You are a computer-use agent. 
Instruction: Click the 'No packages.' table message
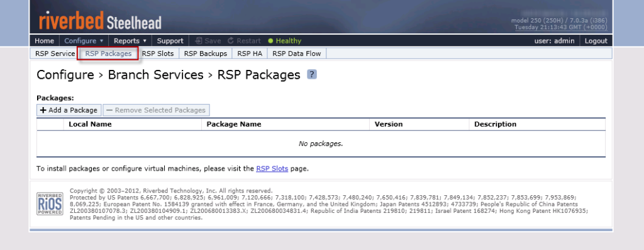coord(321,144)
